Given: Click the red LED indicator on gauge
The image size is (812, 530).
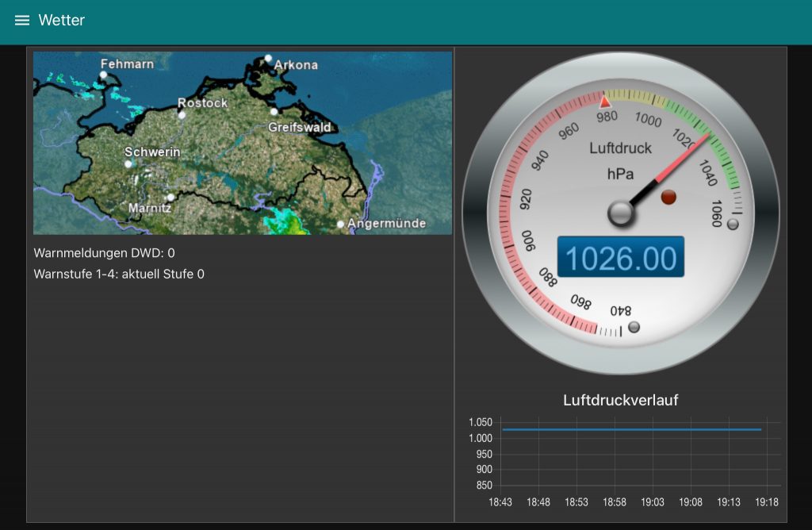Looking at the screenshot, I should pyautogui.click(x=668, y=198).
